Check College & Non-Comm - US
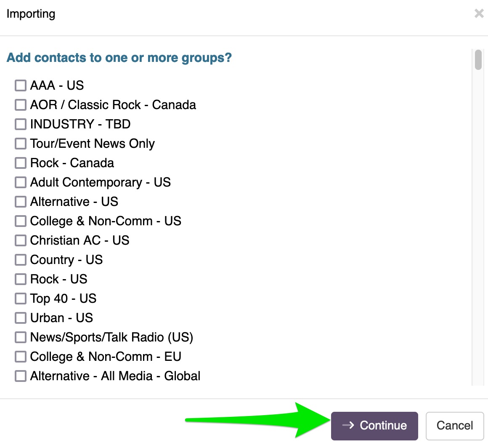This screenshot has width=488, height=448. point(21,221)
